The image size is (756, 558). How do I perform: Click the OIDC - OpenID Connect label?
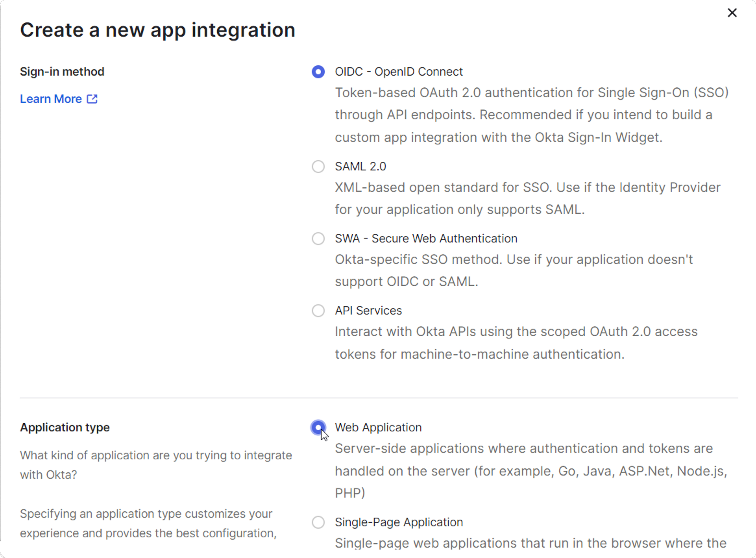click(398, 72)
